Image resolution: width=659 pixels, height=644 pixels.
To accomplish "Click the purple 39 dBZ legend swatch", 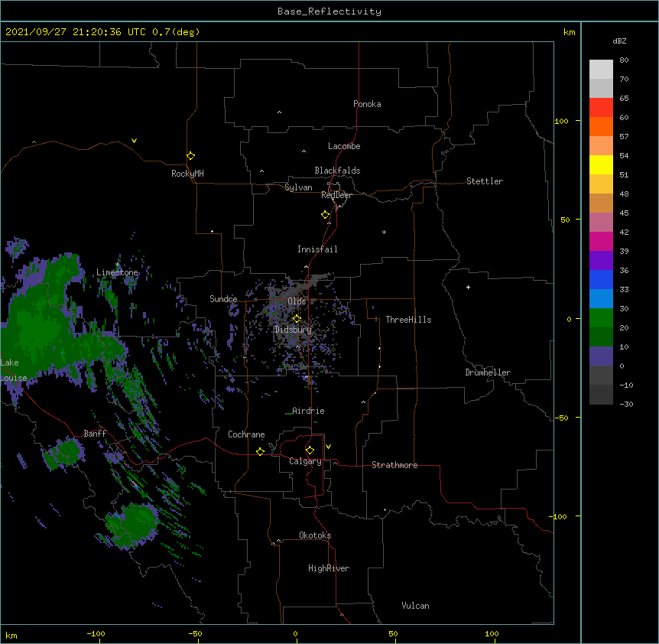I will pos(601,260).
